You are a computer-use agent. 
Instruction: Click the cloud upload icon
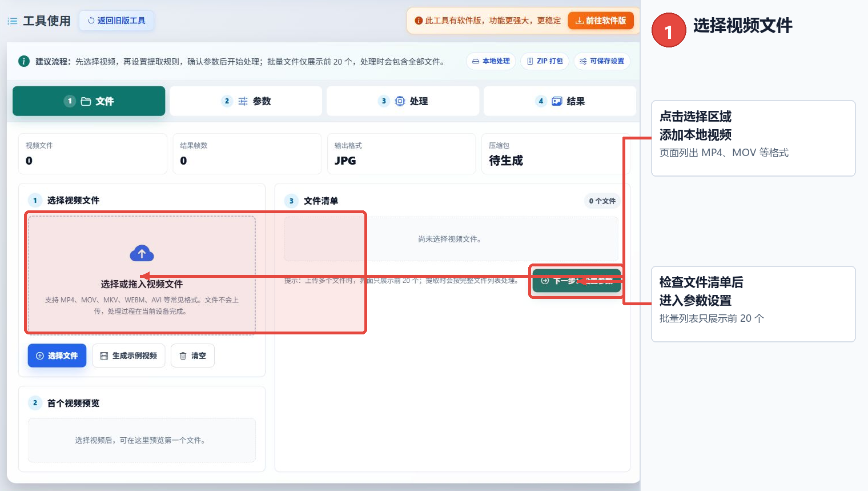pyautogui.click(x=142, y=253)
